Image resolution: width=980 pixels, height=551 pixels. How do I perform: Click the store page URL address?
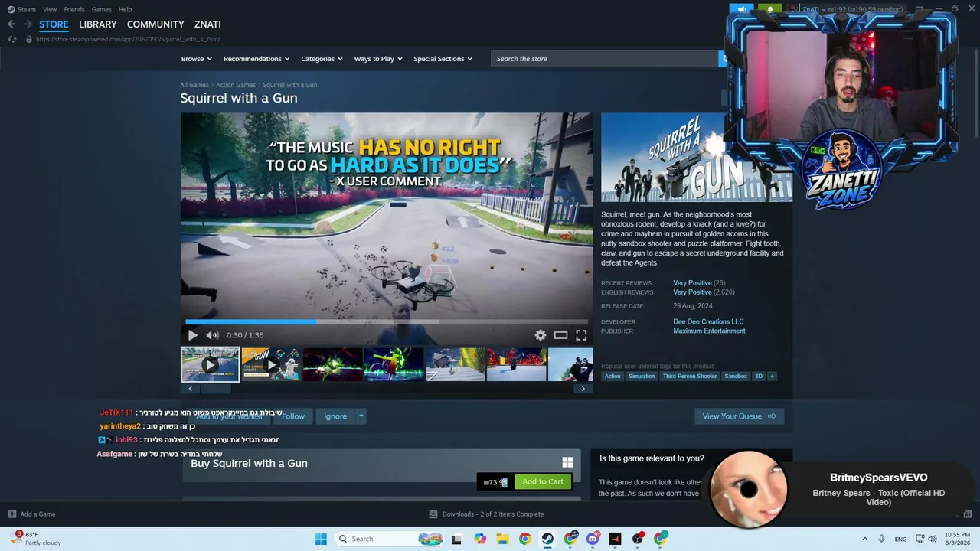pos(128,39)
